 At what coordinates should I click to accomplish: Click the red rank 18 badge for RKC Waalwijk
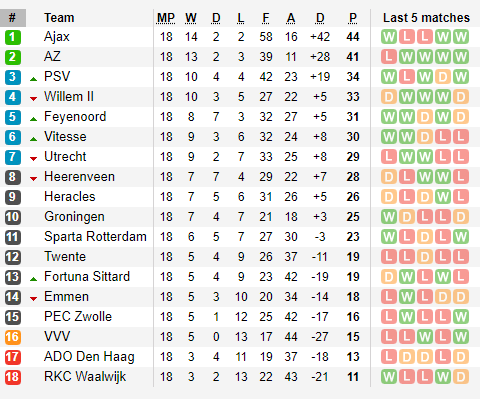[x=13, y=377]
